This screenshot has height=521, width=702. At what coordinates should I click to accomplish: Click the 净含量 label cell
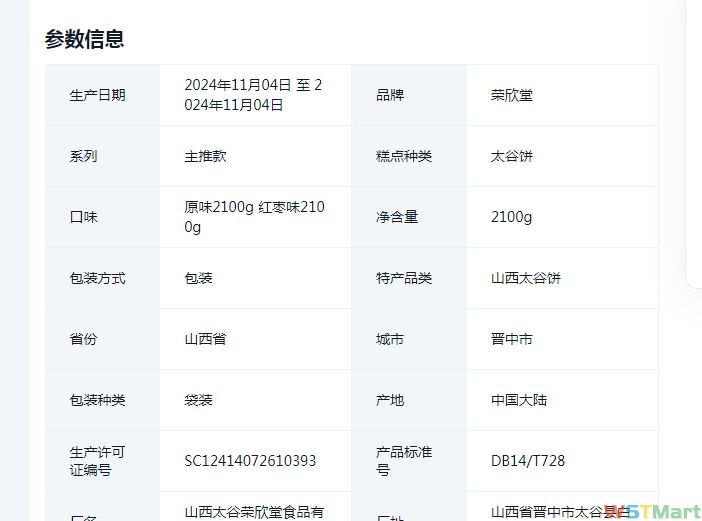(396, 217)
